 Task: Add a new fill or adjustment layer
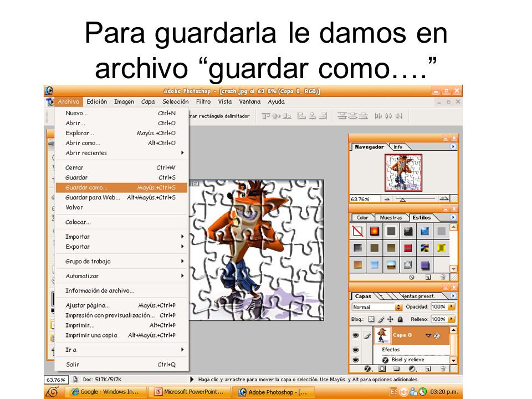click(412, 369)
